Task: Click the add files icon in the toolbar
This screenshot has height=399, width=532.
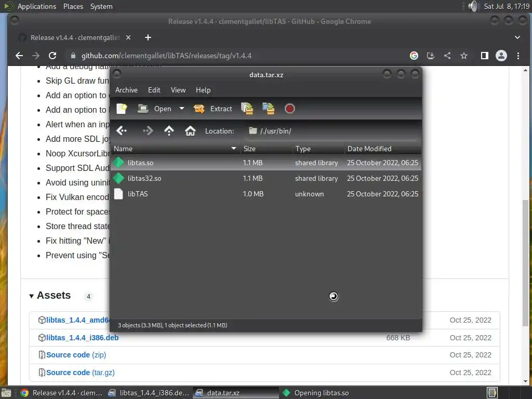Action: tap(247, 109)
